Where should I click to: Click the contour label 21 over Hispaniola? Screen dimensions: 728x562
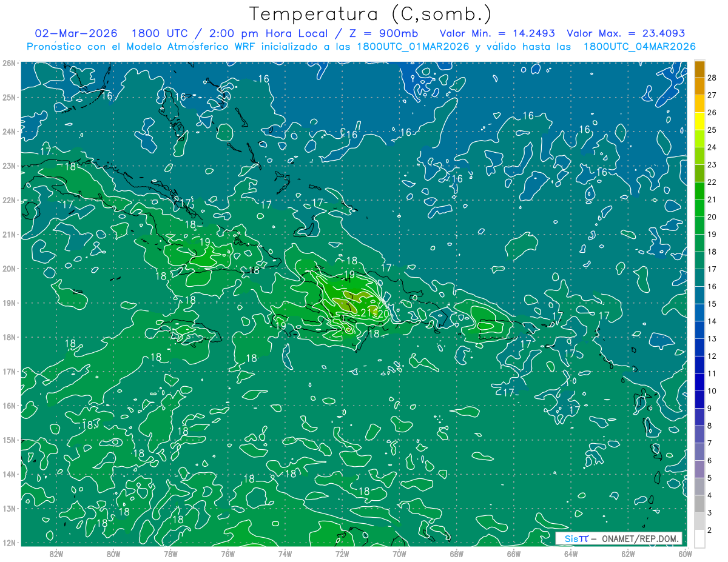coord(365,312)
